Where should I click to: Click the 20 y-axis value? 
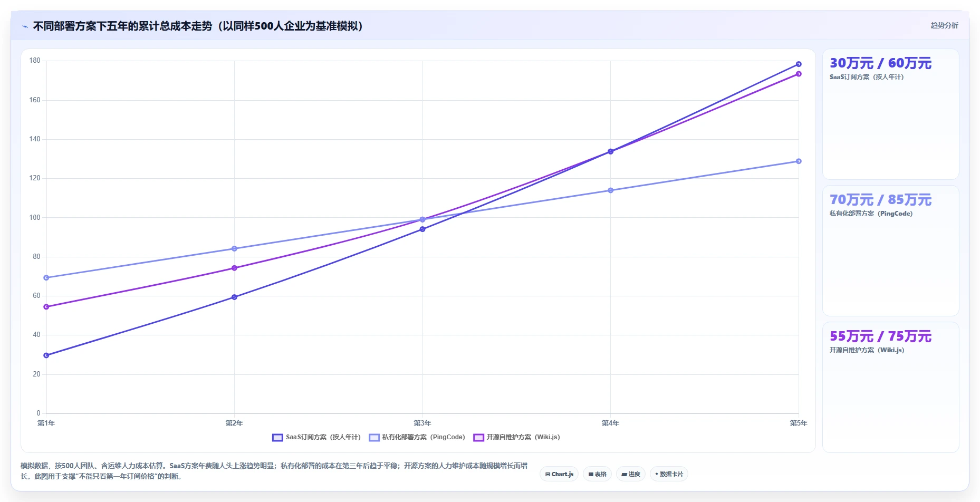(x=36, y=374)
